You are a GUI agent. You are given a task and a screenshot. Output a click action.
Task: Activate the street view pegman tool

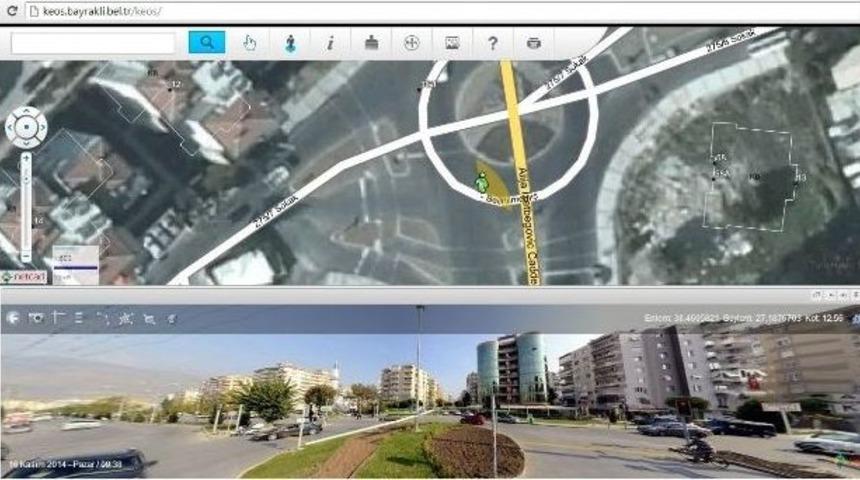tap(289, 43)
